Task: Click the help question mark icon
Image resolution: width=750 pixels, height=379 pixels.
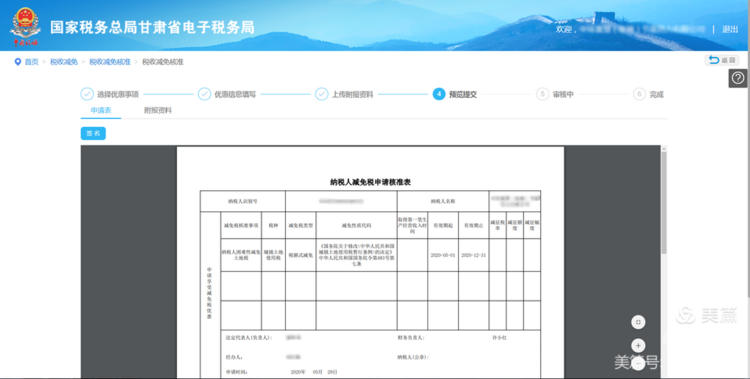Action: [738, 78]
